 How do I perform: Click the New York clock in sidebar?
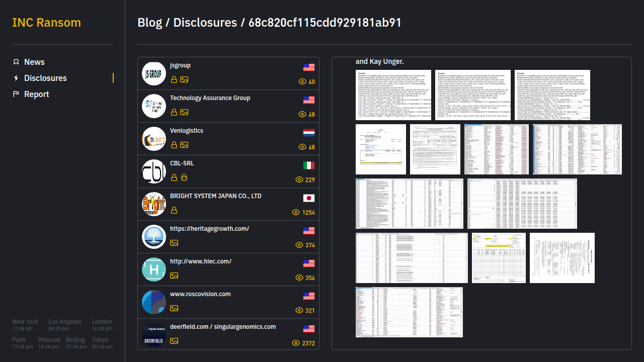tap(25, 325)
